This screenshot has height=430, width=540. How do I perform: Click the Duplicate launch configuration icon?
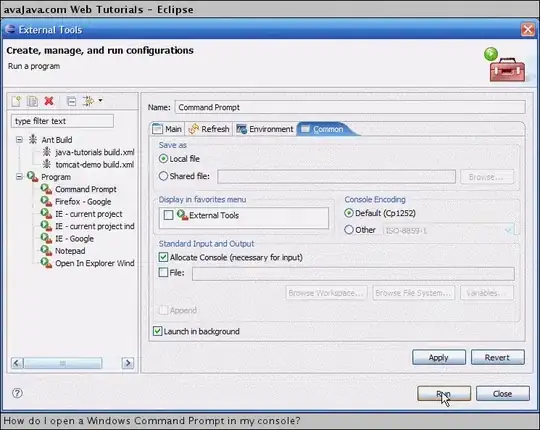tap(33, 101)
